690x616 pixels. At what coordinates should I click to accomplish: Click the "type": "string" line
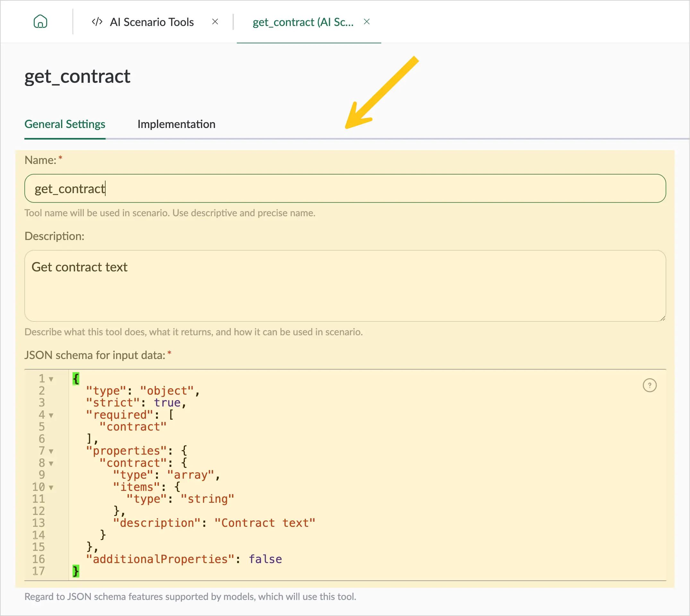pyautogui.click(x=180, y=499)
